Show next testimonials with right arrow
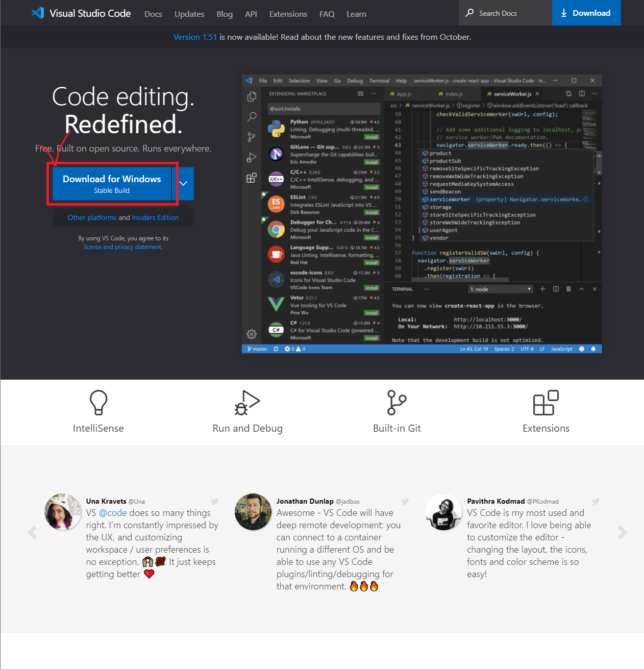644x669 pixels. pos(622,532)
